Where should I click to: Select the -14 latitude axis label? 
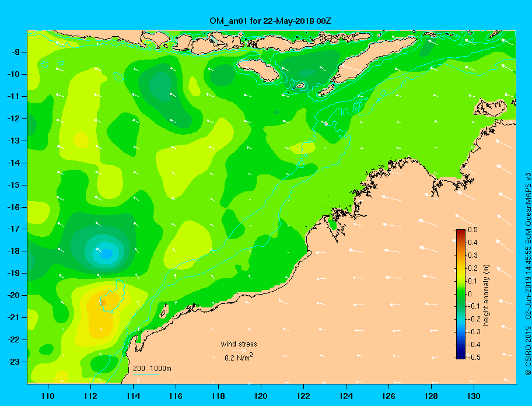click(x=14, y=163)
